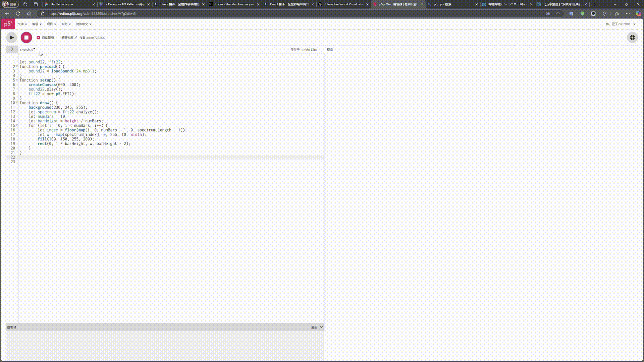Edit sketch name with pencil icon
644x362 pixels.
(x=76, y=38)
